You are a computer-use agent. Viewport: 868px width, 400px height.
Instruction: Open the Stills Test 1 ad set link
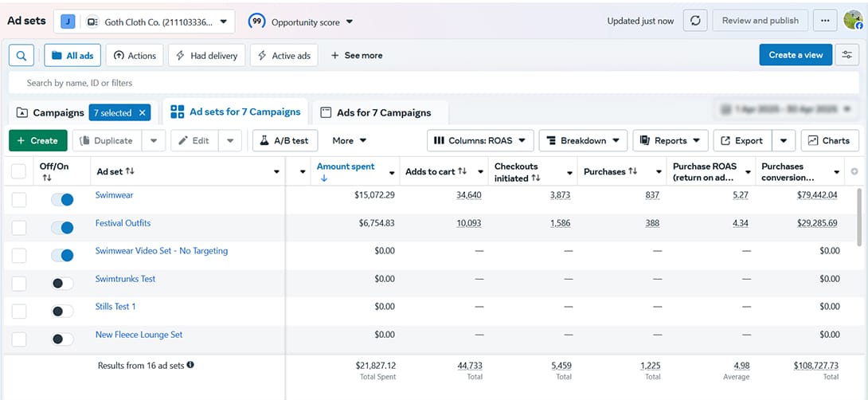coord(115,307)
